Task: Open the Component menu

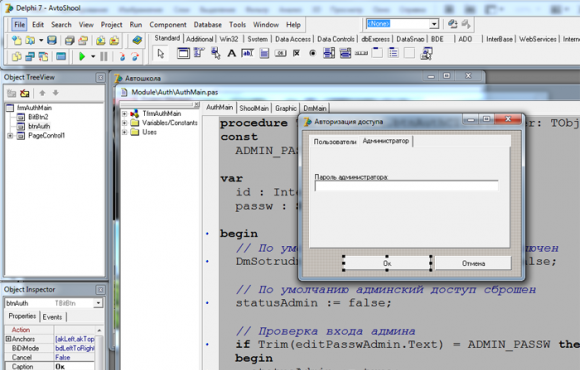Action: pyautogui.click(x=168, y=25)
